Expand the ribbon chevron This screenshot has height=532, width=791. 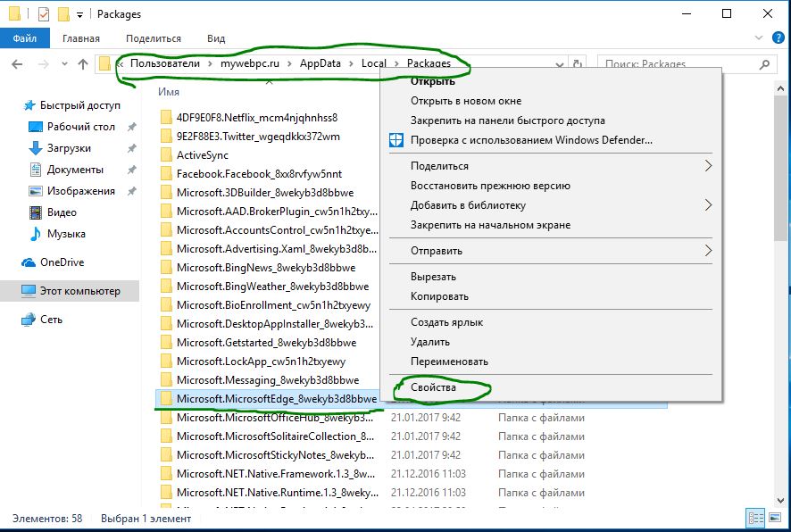tap(759, 37)
